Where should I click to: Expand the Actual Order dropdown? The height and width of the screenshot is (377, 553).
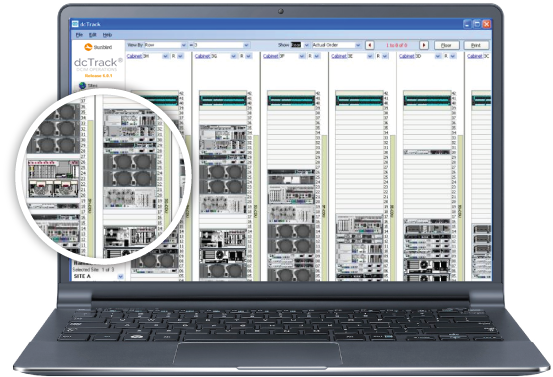coord(358,45)
